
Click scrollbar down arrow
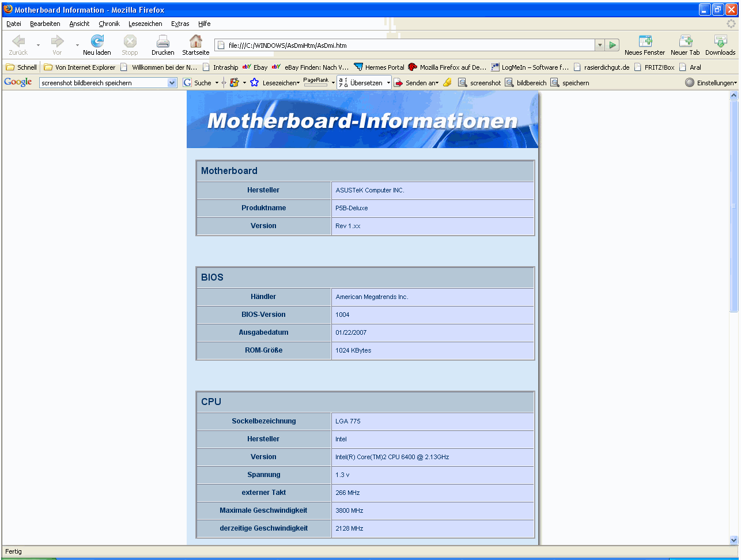[734, 540]
